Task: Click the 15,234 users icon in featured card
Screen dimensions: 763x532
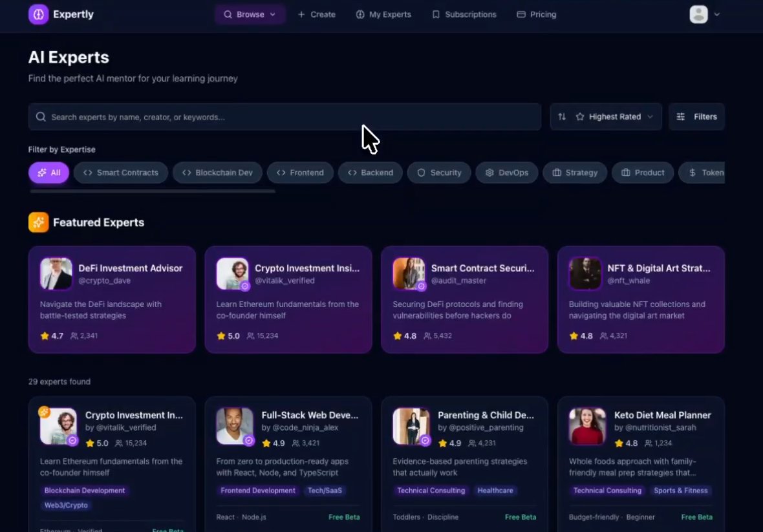Action: coord(251,335)
